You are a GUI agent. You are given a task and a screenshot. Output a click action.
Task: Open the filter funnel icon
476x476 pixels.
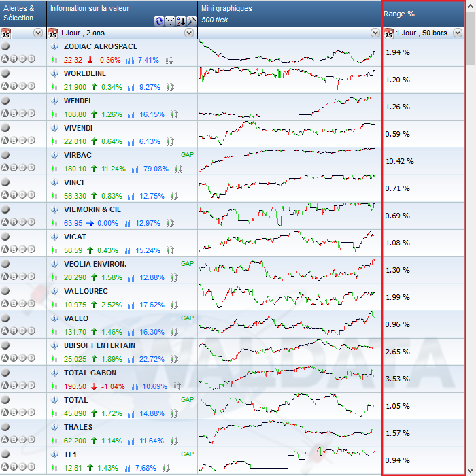point(170,21)
